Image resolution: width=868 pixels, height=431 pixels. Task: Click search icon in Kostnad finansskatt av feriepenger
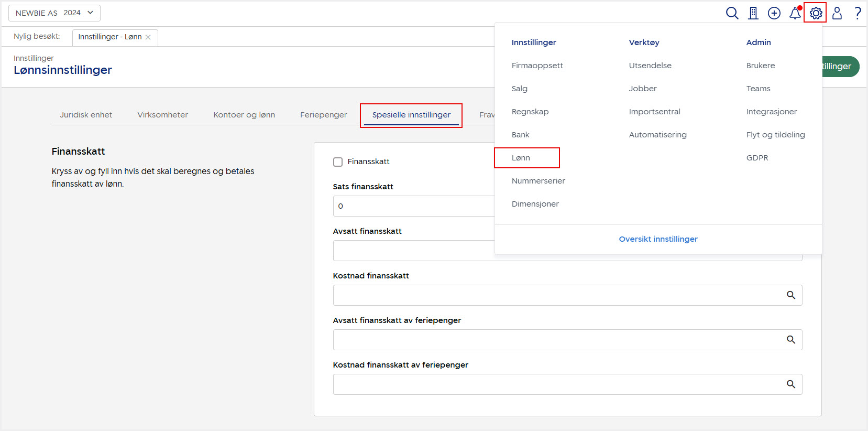coord(791,384)
